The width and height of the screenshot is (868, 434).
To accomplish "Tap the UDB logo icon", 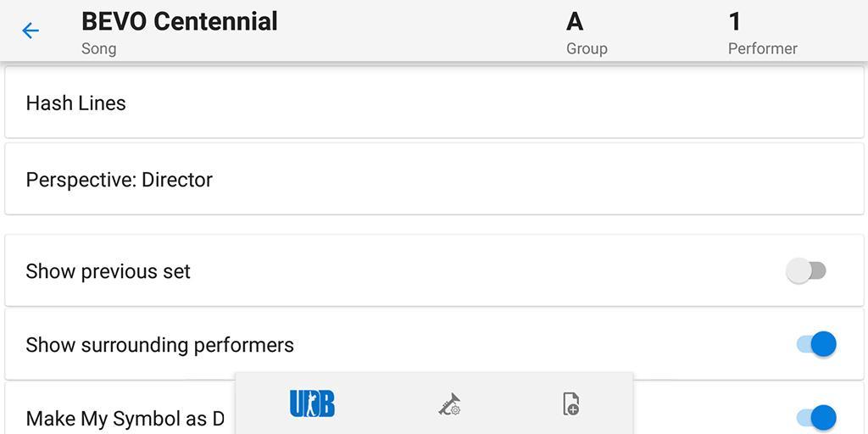I will (312, 403).
